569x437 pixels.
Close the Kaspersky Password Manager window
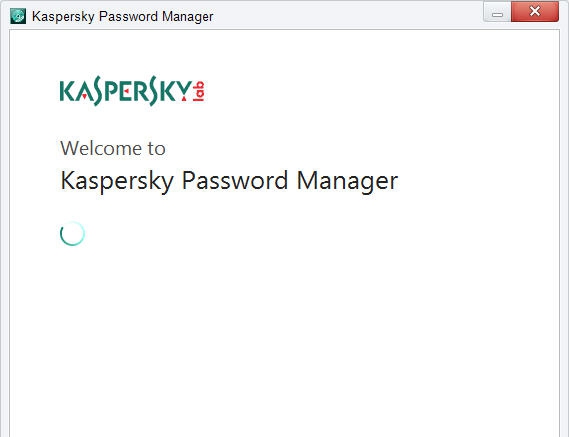535,12
